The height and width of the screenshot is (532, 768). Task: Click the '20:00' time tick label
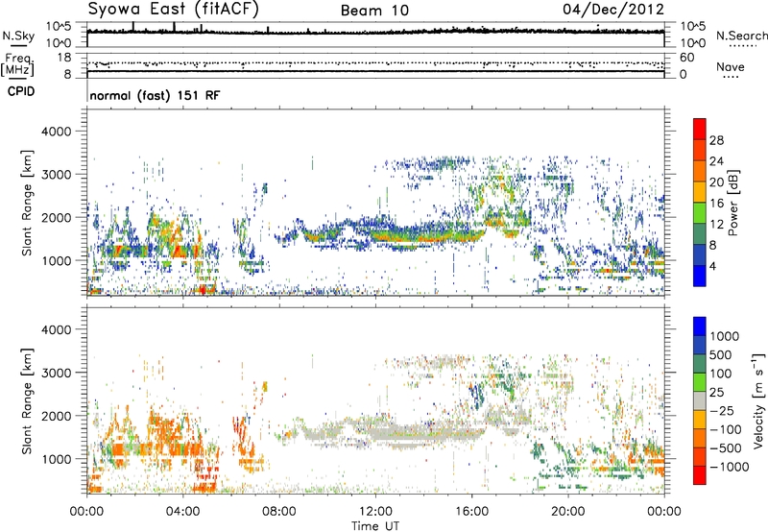(x=568, y=512)
